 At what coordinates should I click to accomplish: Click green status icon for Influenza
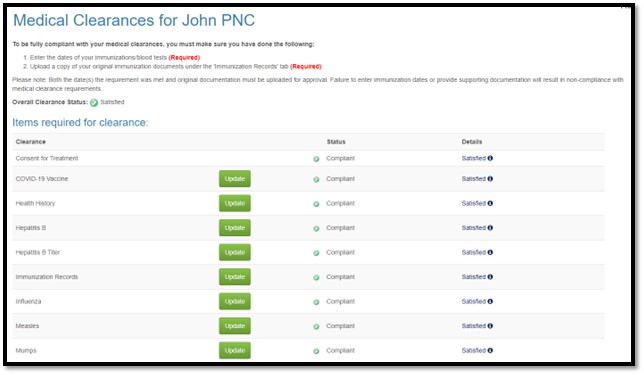click(x=316, y=302)
